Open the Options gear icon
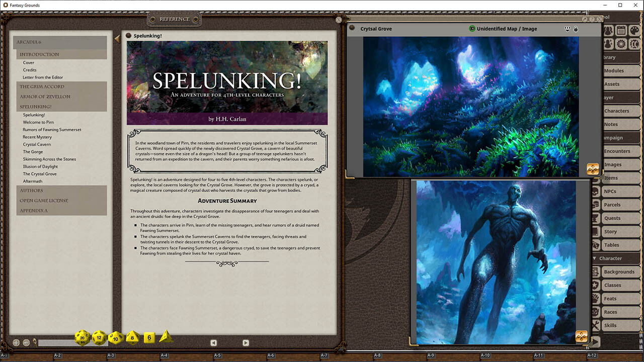 pyautogui.click(x=621, y=44)
